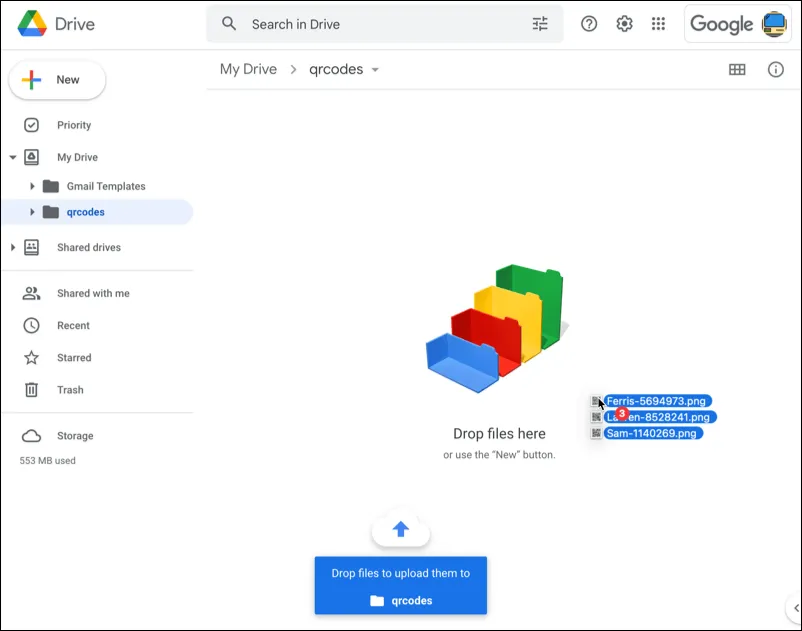Show details with info icon
The height and width of the screenshot is (631, 802).
pos(775,70)
